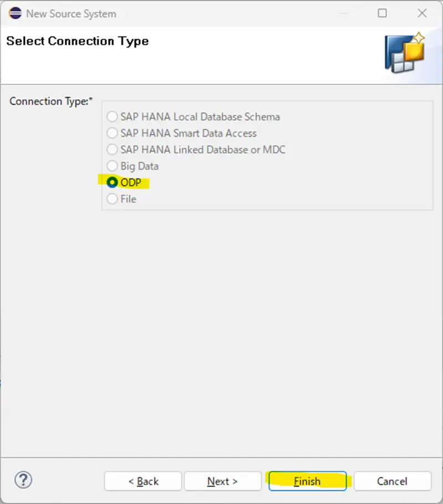Go back with the Back button
This screenshot has height=504, width=443.
[x=143, y=481]
